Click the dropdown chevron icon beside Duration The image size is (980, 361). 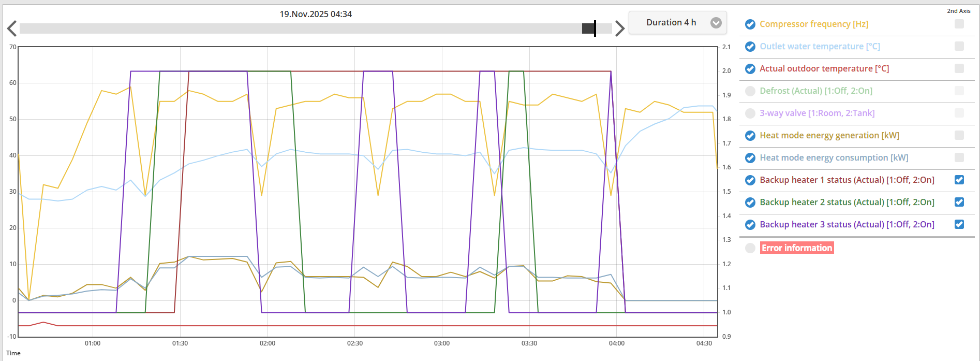(716, 23)
